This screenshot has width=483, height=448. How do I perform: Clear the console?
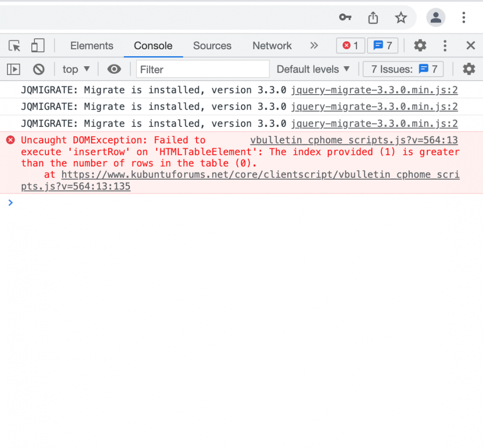(39, 69)
